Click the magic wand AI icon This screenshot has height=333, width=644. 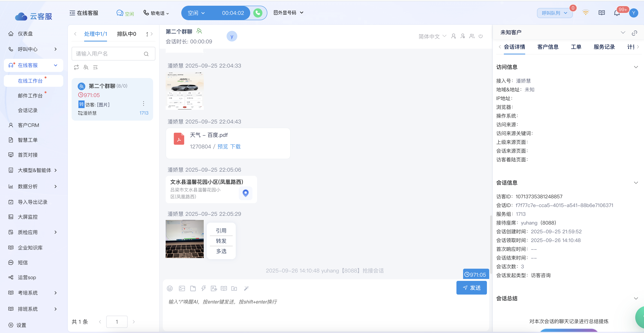click(x=246, y=288)
